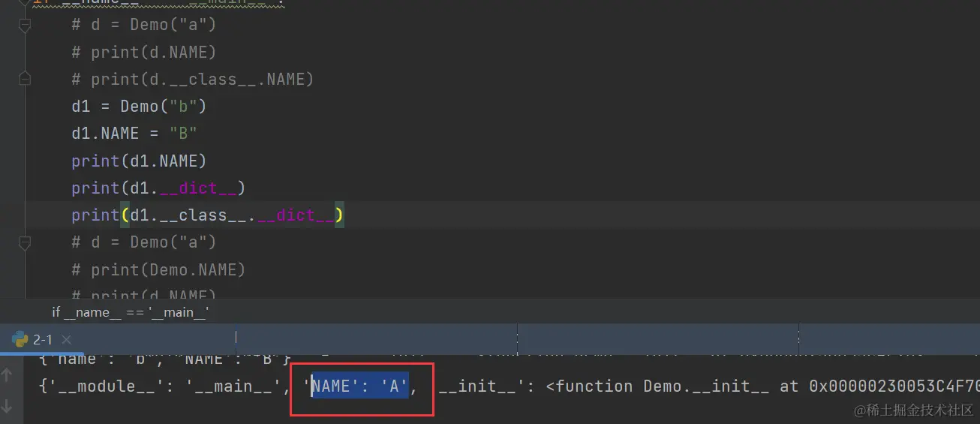The width and height of the screenshot is (980, 424).
Task: Click the line print(d1.__dict__)
Action: tap(158, 188)
